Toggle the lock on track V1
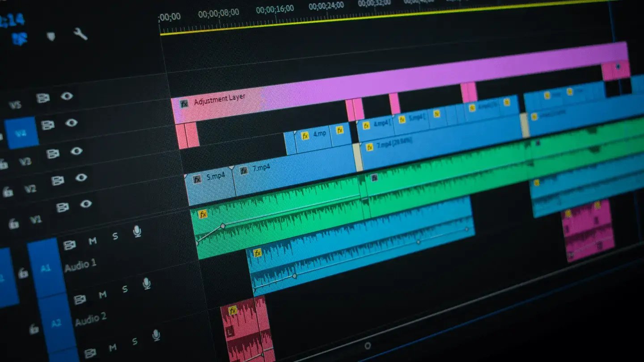The height and width of the screenshot is (362, 644). pyautogui.click(x=14, y=223)
